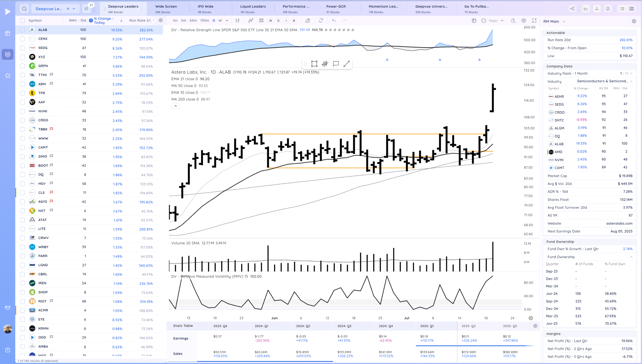Open the alerts bell icon
This screenshot has width=642, height=364.
608,9
